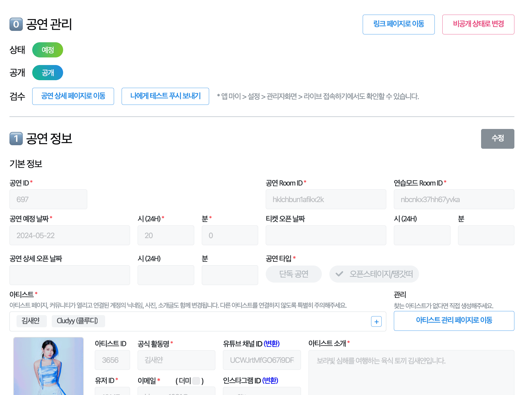This screenshot has height=395, width=532.
Task: Click the 연습모드 Room ID input field
Action: pos(454,199)
